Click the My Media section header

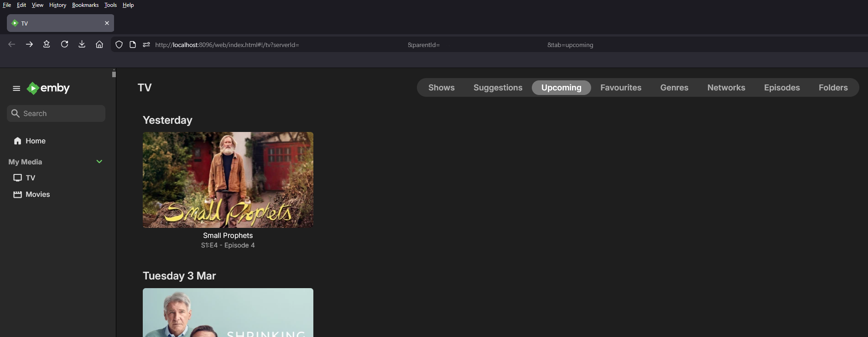point(25,162)
